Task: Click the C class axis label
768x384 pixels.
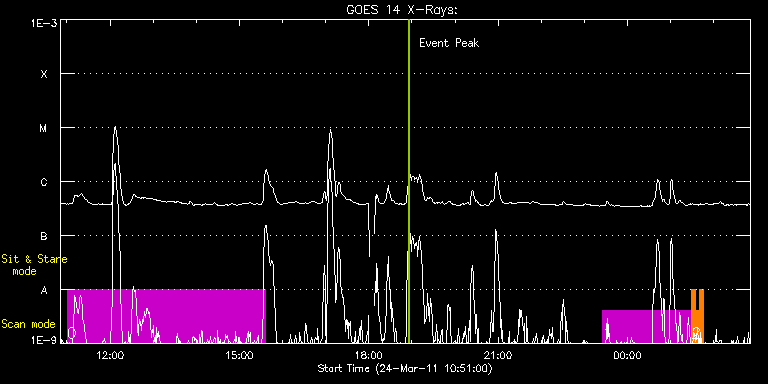Action: coord(44,182)
